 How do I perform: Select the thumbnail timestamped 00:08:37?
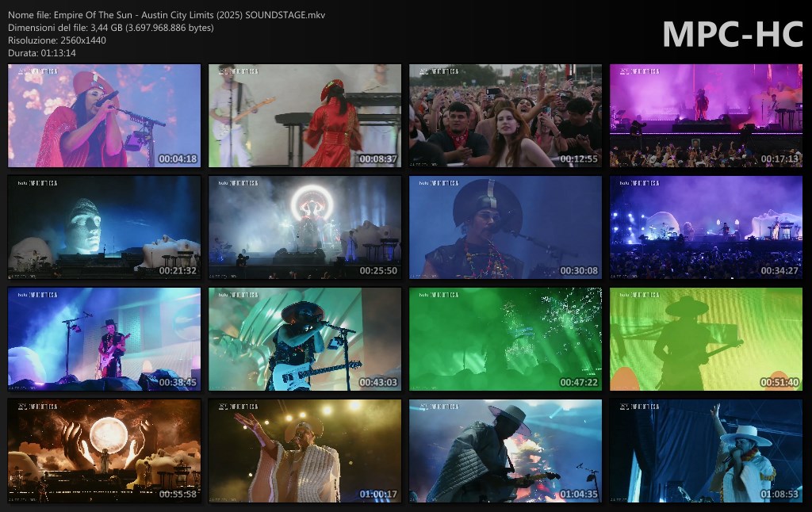click(x=304, y=116)
